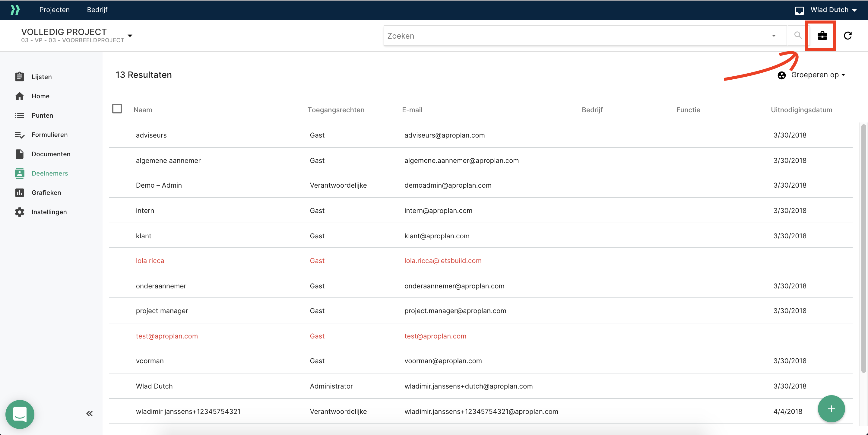Go to Punten in sidebar
This screenshot has width=868, height=435.
click(43, 116)
